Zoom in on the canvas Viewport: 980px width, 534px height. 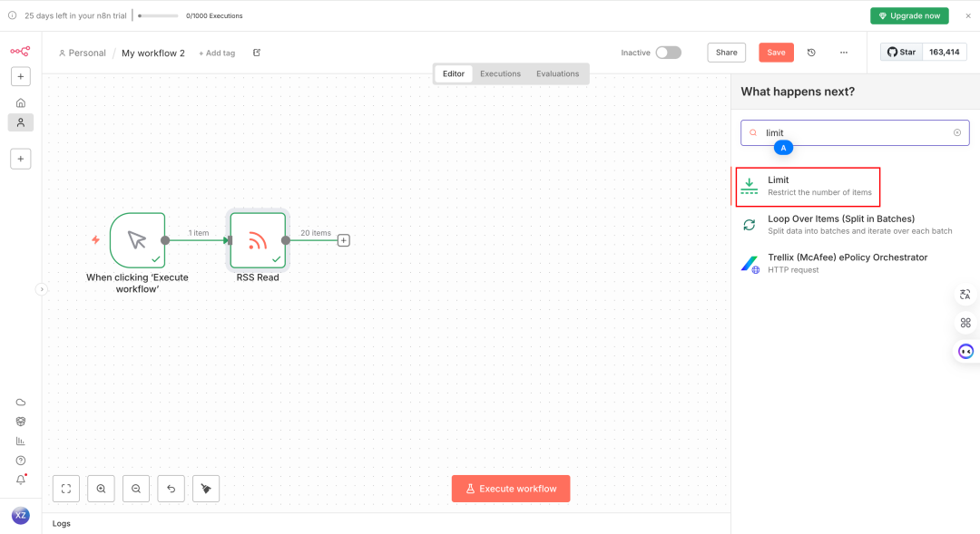102,489
